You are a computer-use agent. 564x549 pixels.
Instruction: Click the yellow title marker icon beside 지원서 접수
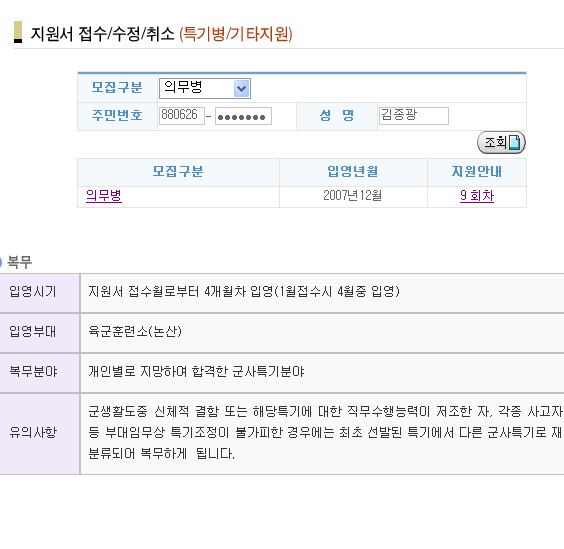[18, 32]
